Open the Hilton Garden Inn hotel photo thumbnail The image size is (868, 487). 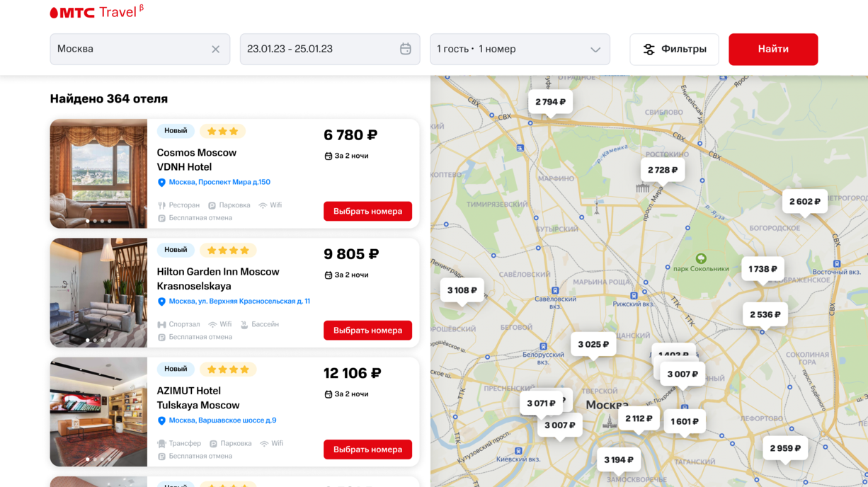coord(98,292)
